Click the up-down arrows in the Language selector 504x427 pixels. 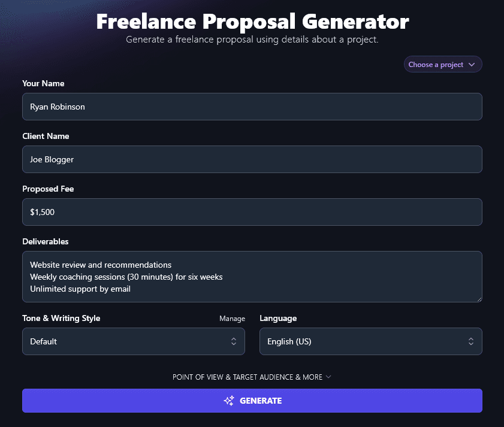tap(472, 341)
